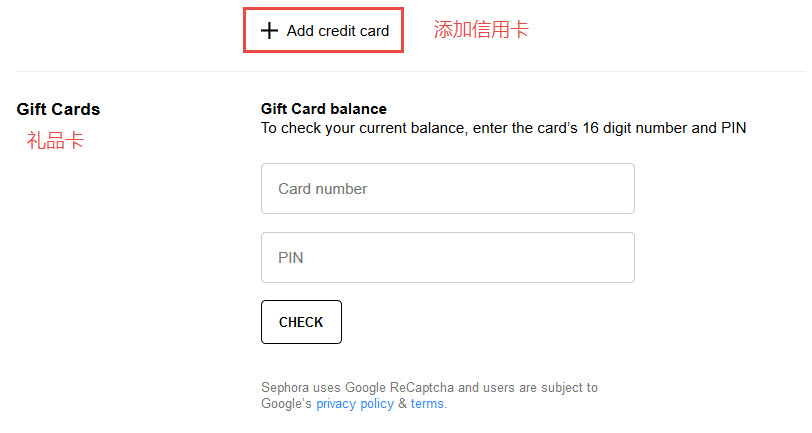
Task: Select the Add credit card button label
Action: [x=338, y=31]
